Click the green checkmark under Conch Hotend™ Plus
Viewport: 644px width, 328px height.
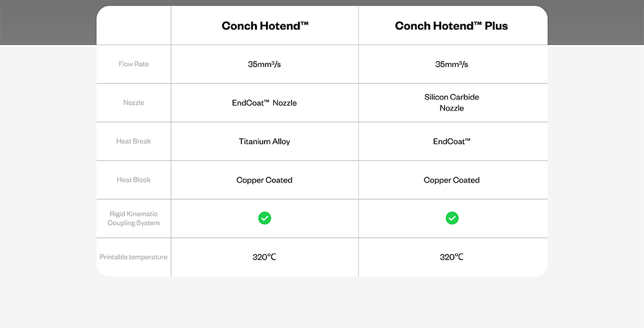point(452,219)
